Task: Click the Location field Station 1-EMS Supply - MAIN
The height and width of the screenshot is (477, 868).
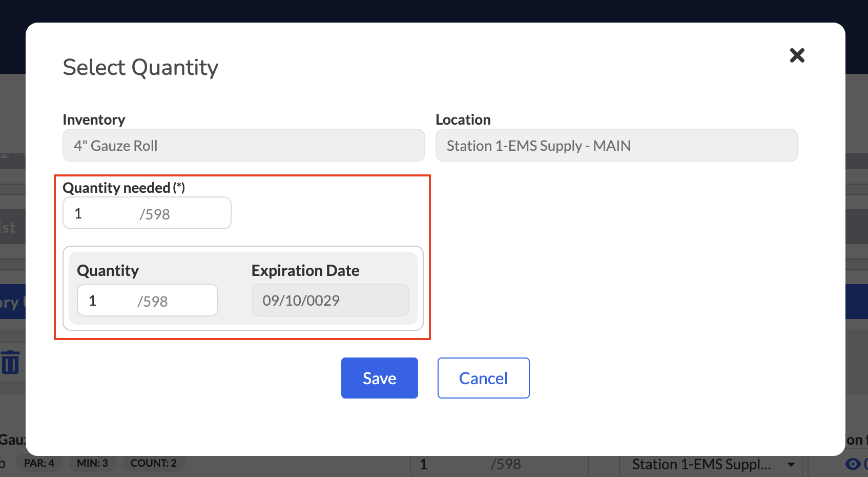Action: (617, 145)
